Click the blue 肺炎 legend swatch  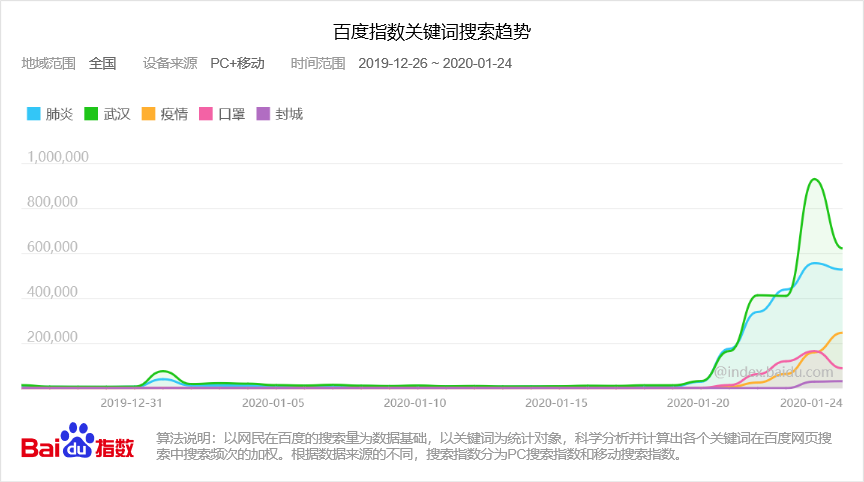33,114
